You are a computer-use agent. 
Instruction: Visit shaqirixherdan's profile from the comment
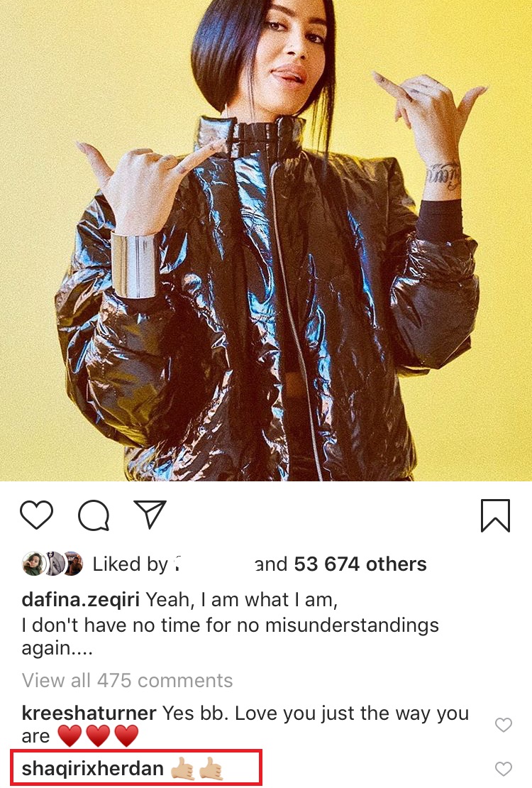pyautogui.click(x=92, y=768)
